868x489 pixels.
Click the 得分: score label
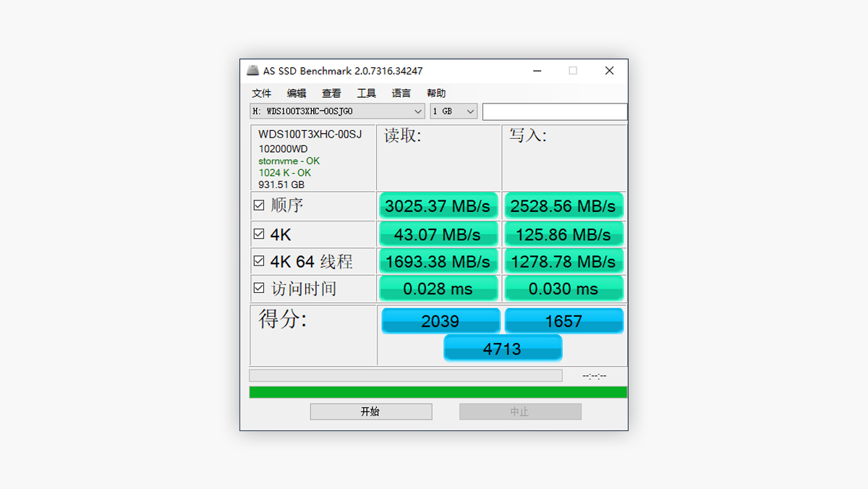click(282, 319)
